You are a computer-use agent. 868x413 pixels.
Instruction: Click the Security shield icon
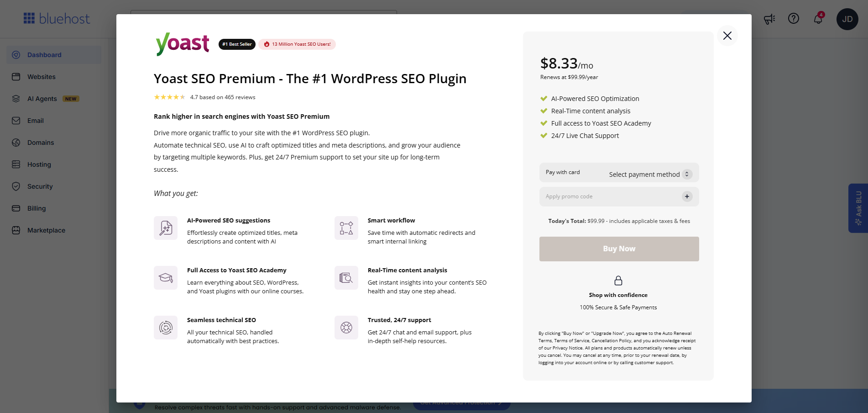(16, 186)
